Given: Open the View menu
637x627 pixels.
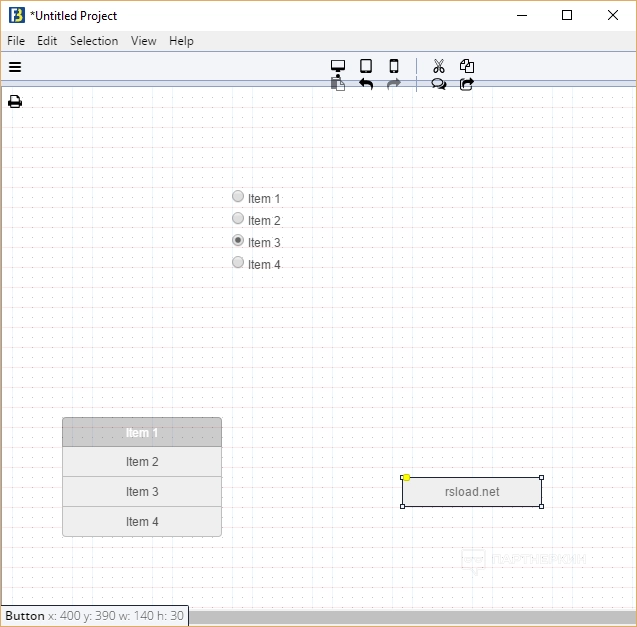Looking at the screenshot, I should (143, 41).
